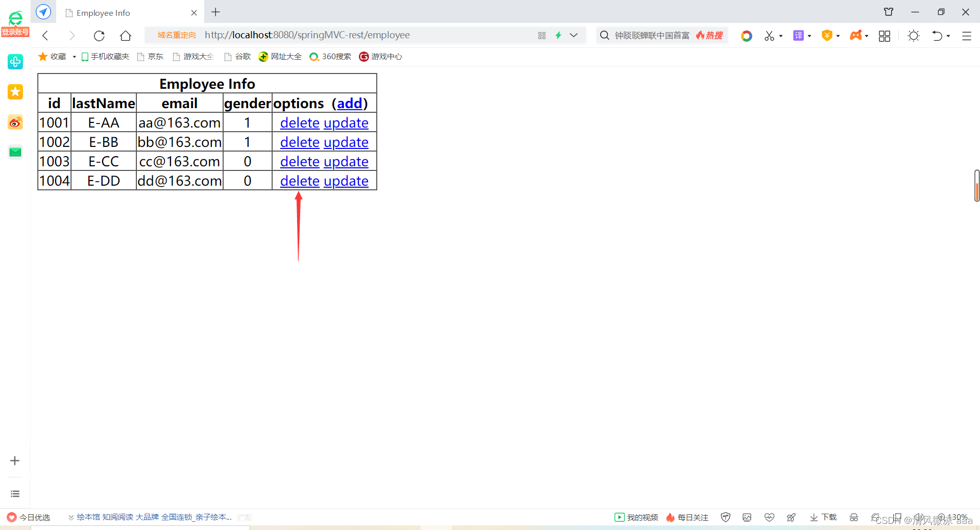The image size is (980, 530).
Task: Open the 收藏 favorites star
Action: 53,57
